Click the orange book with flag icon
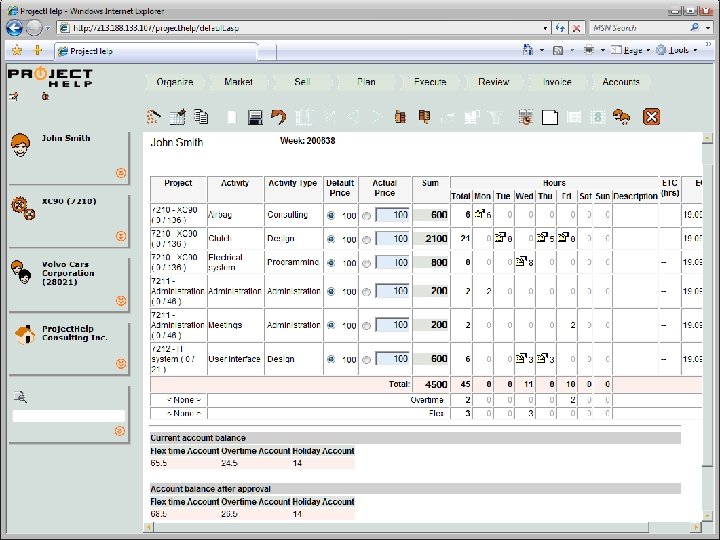720x540 pixels. pyautogui.click(x=424, y=117)
